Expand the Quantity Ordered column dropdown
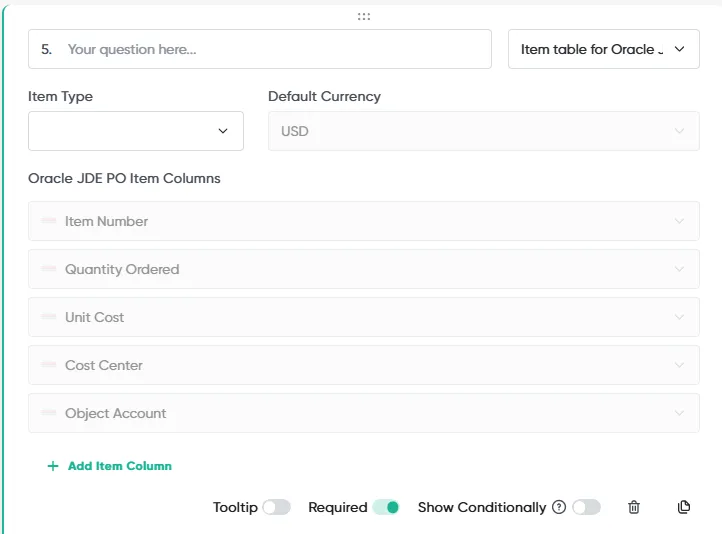 [364, 269]
